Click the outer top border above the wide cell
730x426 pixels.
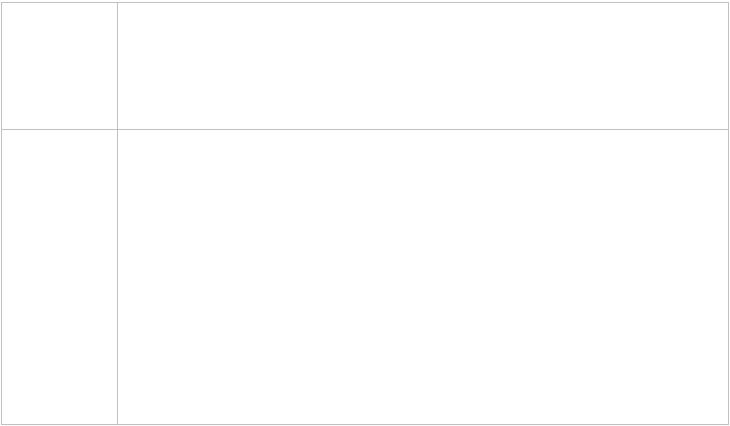tap(423, 2)
